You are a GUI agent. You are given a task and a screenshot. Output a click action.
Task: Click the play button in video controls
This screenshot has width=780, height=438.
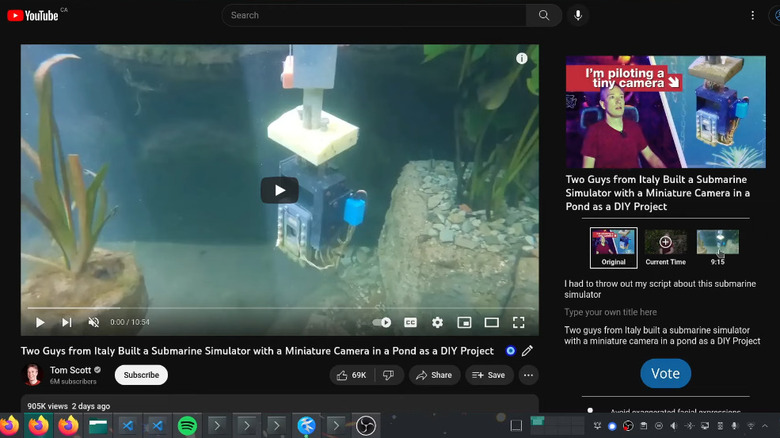[x=40, y=322]
